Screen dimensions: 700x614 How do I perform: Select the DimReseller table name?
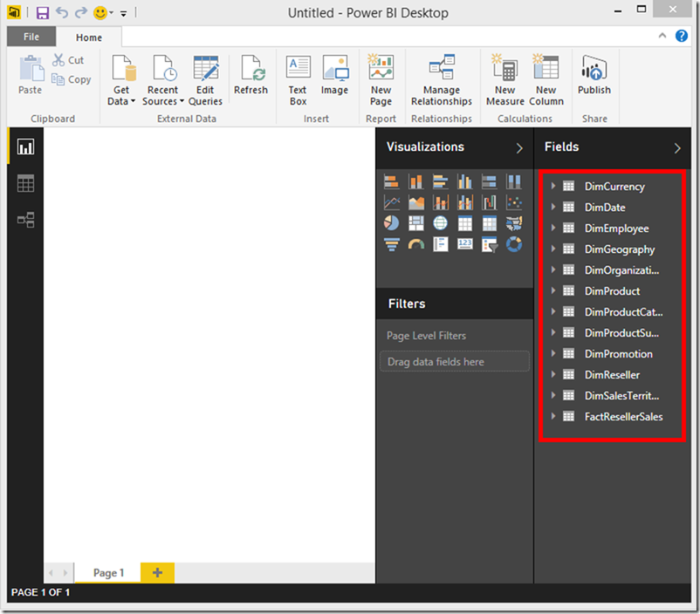point(612,375)
